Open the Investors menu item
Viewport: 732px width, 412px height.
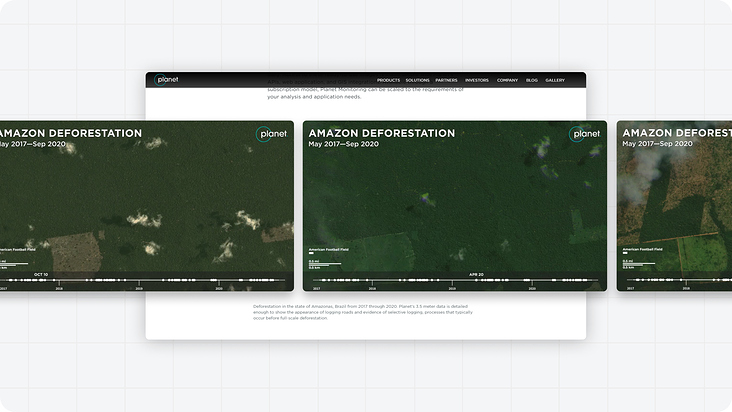pyautogui.click(x=477, y=80)
